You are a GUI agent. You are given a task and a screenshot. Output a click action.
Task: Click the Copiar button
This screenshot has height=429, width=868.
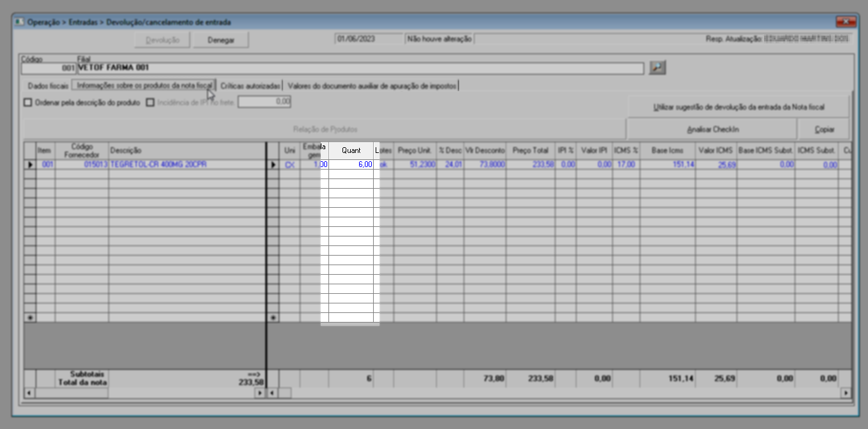[x=824, y=129]
